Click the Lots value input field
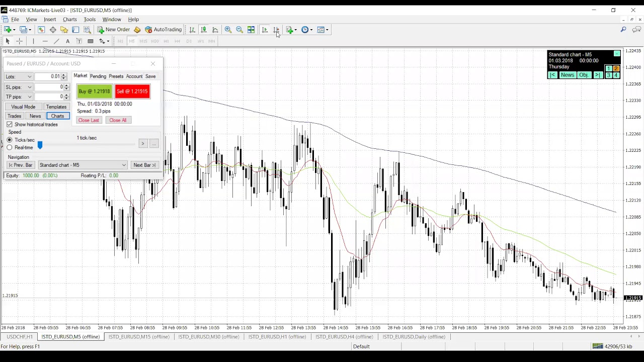The width and height of the screenshot is (644, 362). pos(48,76)
